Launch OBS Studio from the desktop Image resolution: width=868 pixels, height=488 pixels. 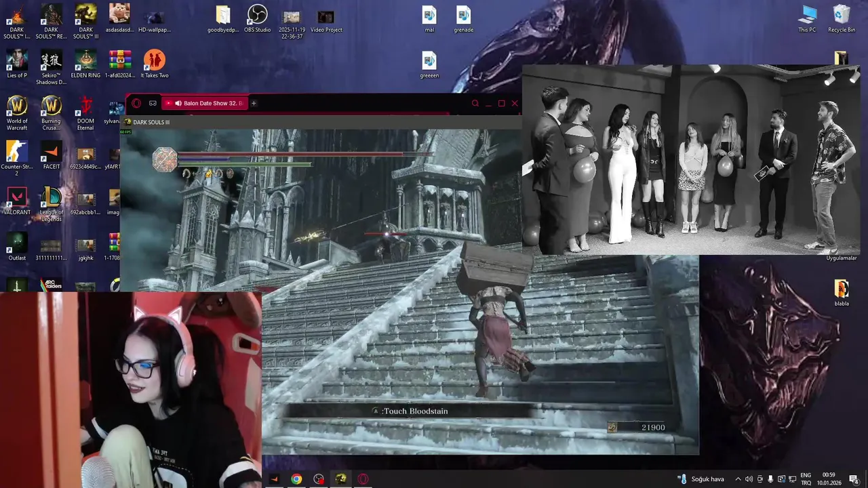(257, 18)
